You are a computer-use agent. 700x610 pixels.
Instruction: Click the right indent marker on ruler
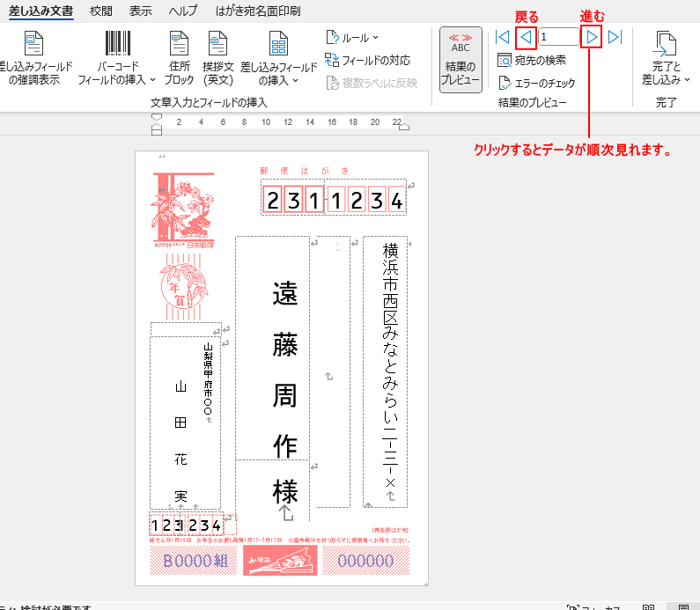click(x=404, y=127)
